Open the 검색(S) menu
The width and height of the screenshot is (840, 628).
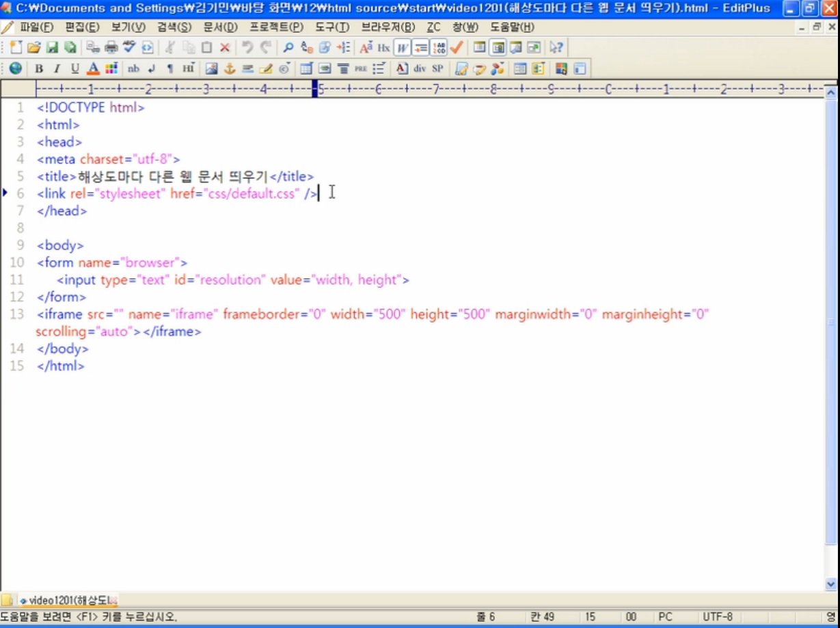click(174, 27)
